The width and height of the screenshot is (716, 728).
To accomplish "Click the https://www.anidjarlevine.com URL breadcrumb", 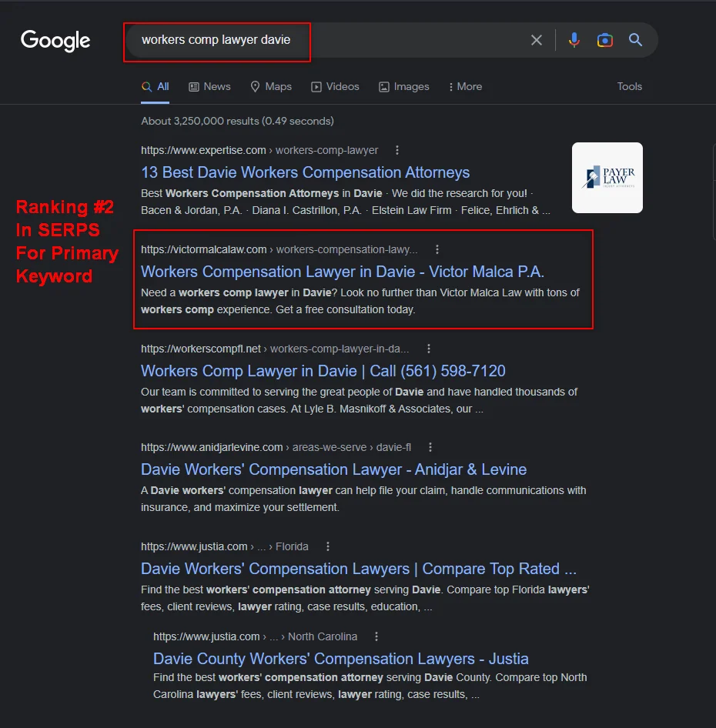I will coord(276,447).
